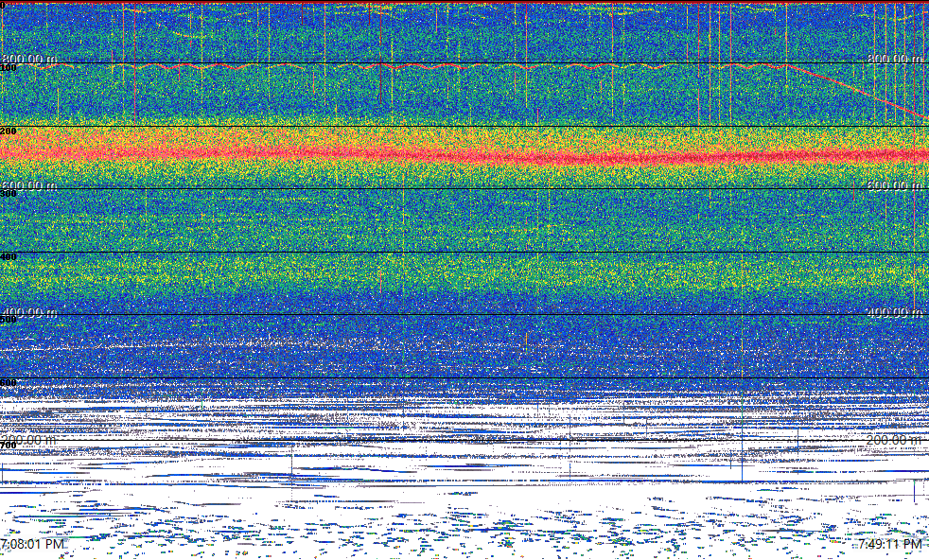Click the right-hand 600.00 m range label

[x=895, y=185]
